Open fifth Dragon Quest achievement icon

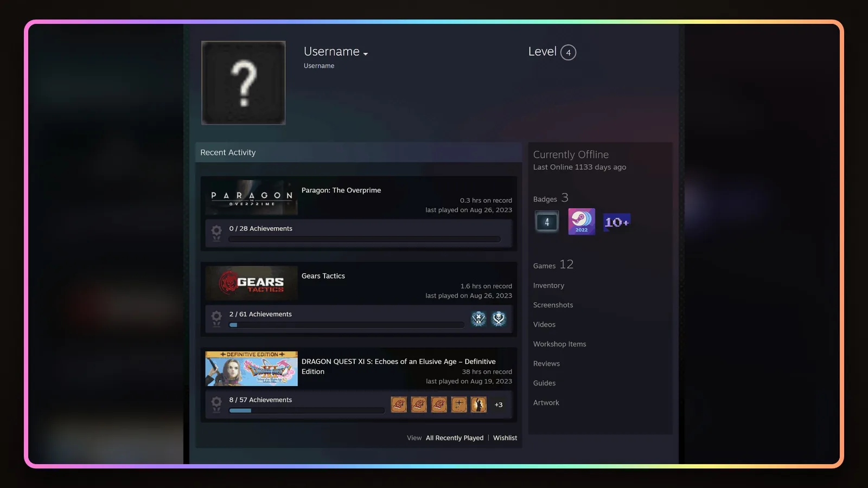click(478, 404)
